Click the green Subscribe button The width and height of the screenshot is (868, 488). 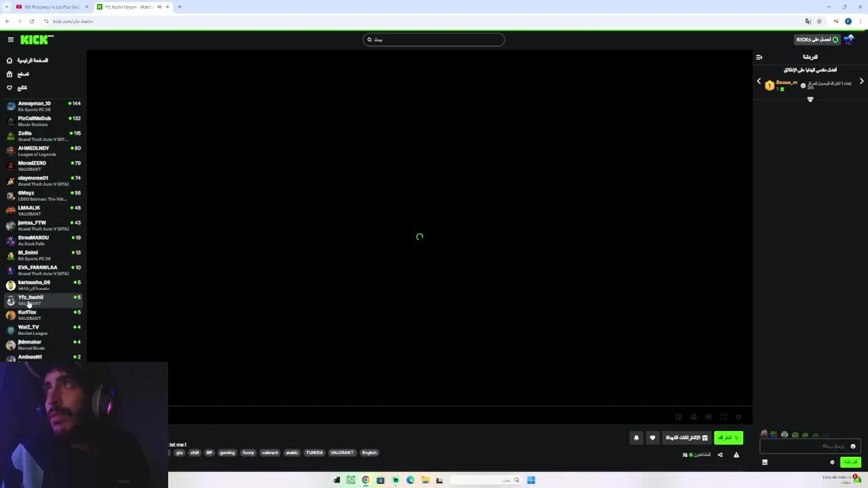point(728,438)
